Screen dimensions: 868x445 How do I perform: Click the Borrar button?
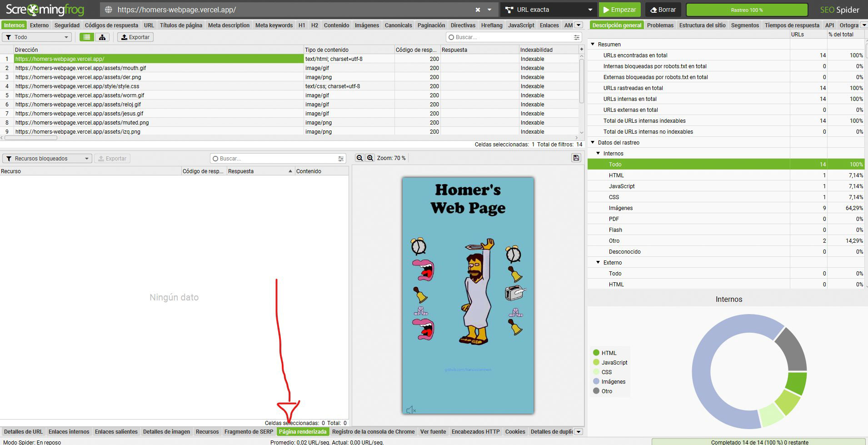[663, 10]
